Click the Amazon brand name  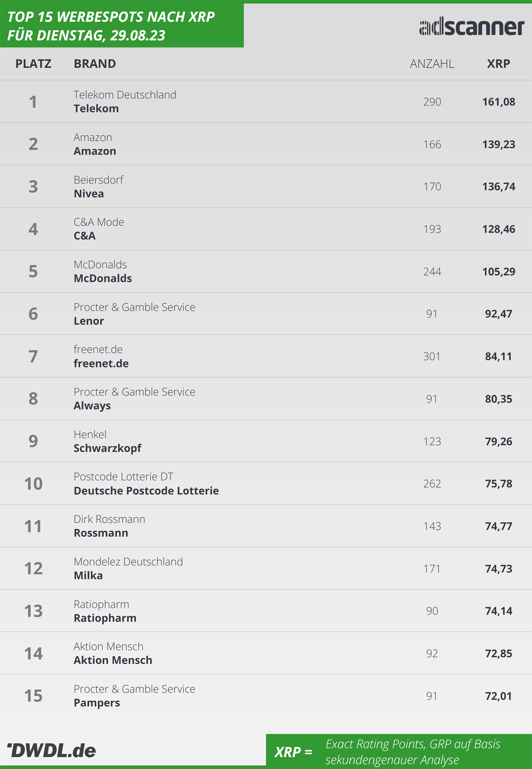95,151
